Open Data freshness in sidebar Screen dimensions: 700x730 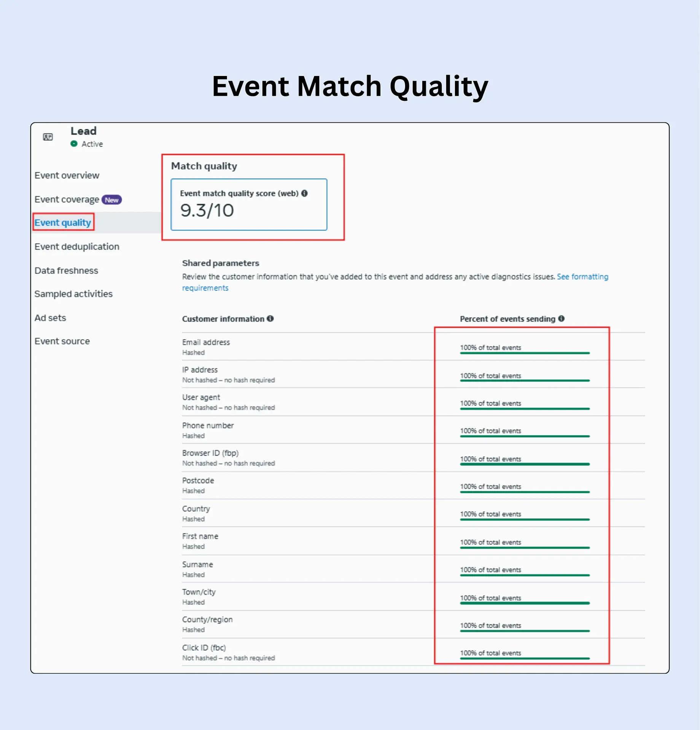pyautogui.click(x=66, y=271)
